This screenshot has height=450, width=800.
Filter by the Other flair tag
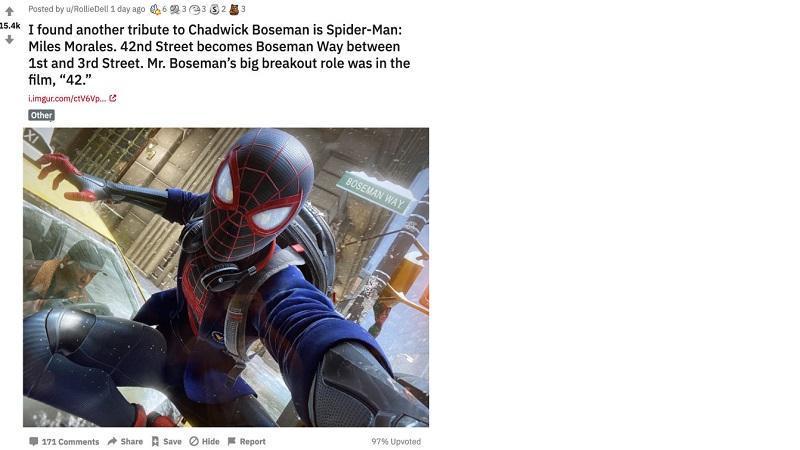[x=41, y=115]
